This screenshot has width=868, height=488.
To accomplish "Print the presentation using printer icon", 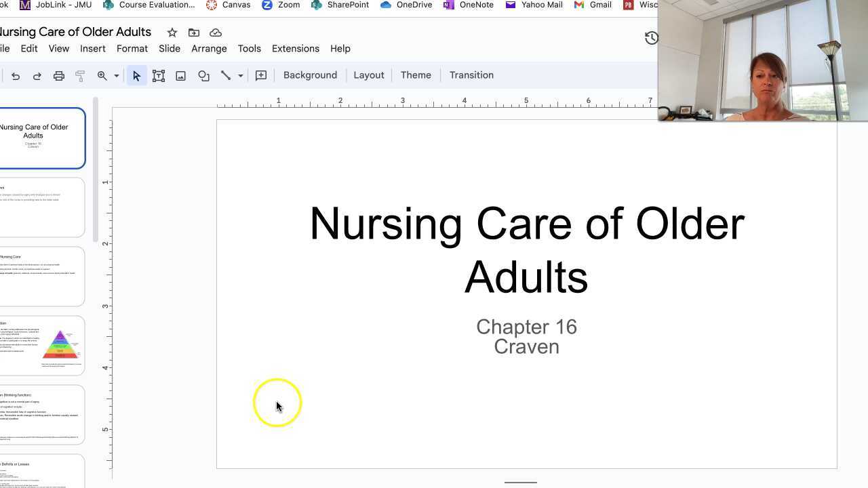I will click(x=59, y=76).
